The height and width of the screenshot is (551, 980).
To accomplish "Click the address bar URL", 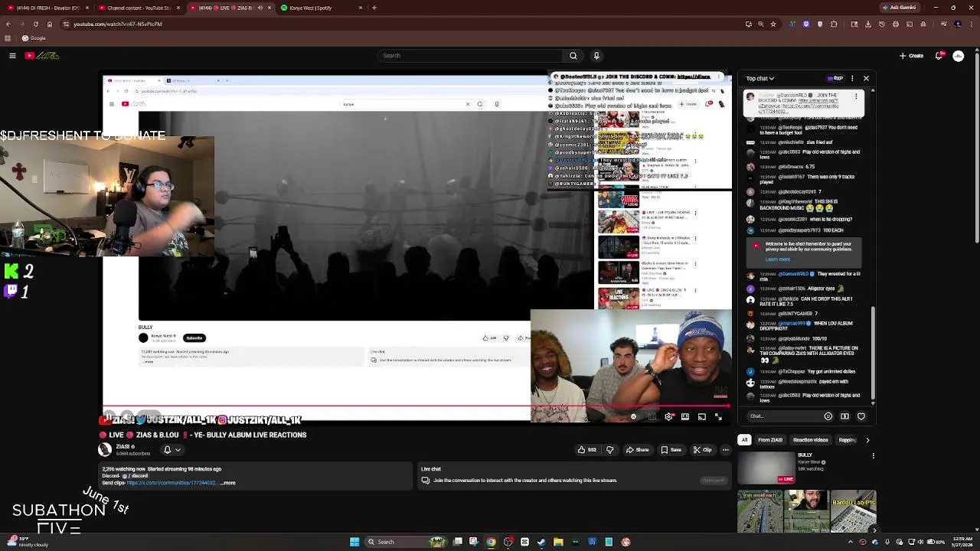I will 118,24.
